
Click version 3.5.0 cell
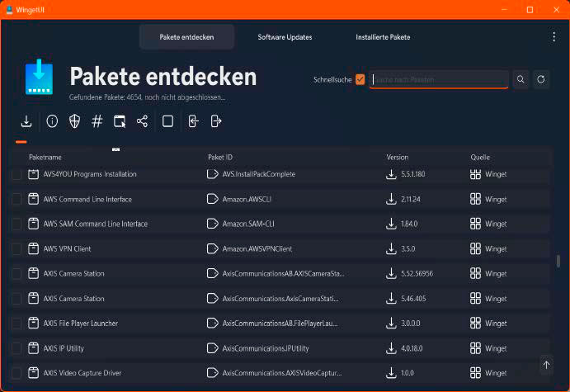click(407, 248)
